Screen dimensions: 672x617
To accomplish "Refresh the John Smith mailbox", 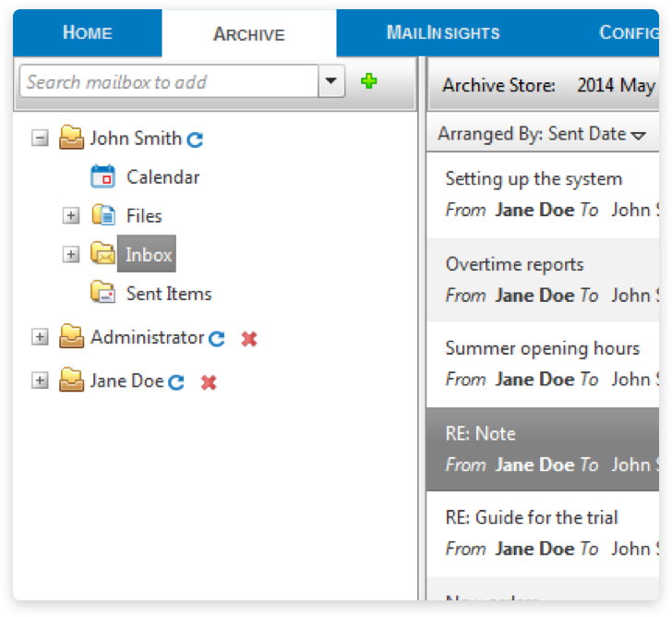I will [195, 140].
